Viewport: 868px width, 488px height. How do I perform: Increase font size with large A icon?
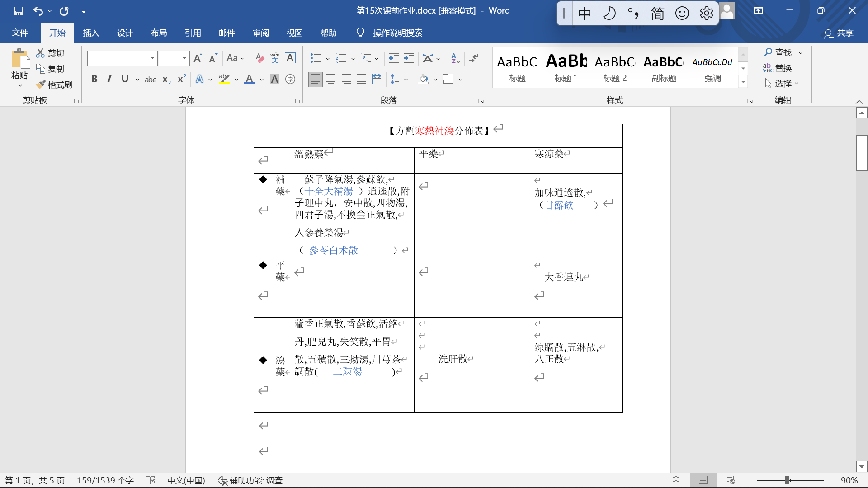[x=198, y=58]
